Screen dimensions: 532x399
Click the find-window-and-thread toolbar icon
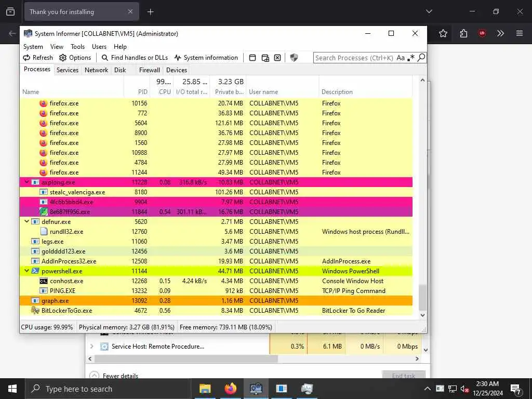tap(265, 58)
